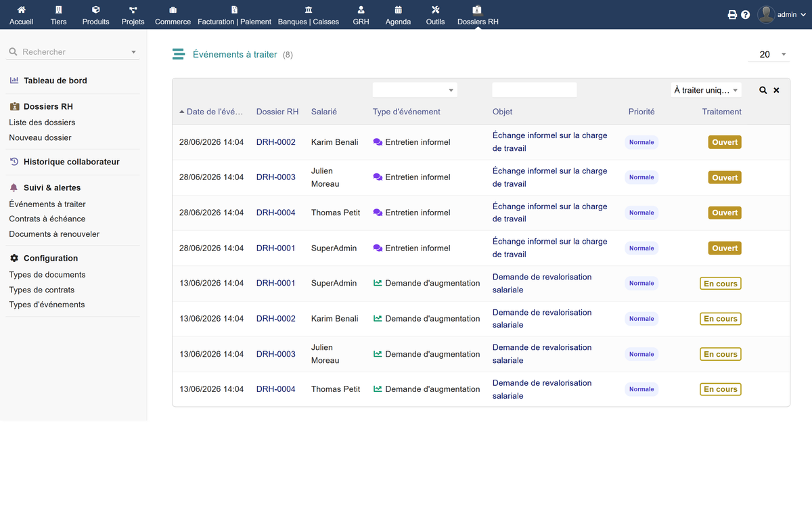Click the Dossiers RH sidebar icon
The image size is (812, 530).
point(14,106)
